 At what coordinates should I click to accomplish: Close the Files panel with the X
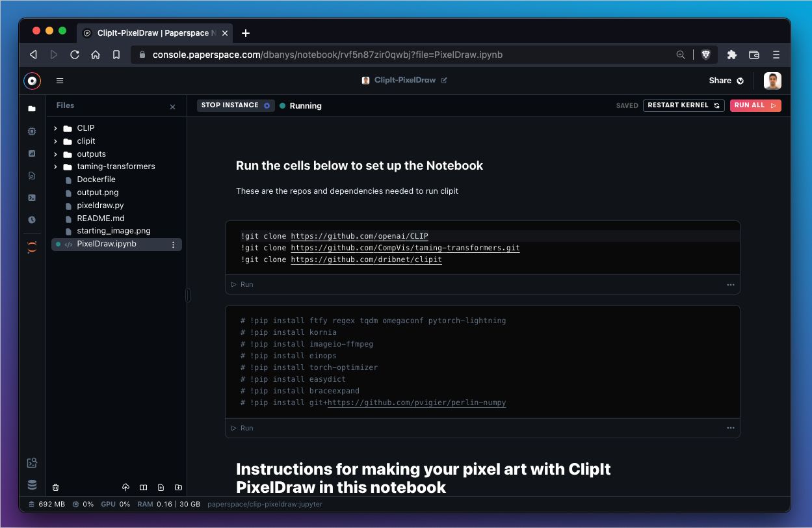tap(172, 107)
